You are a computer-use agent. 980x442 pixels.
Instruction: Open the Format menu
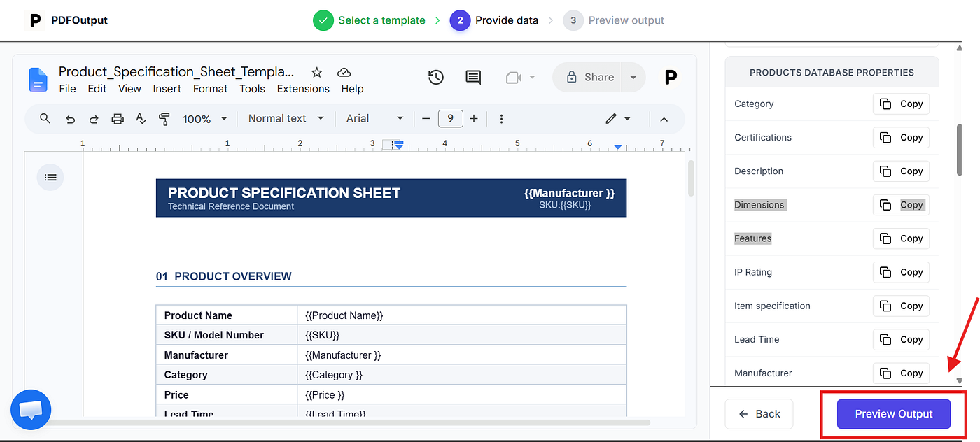[210, 89]
